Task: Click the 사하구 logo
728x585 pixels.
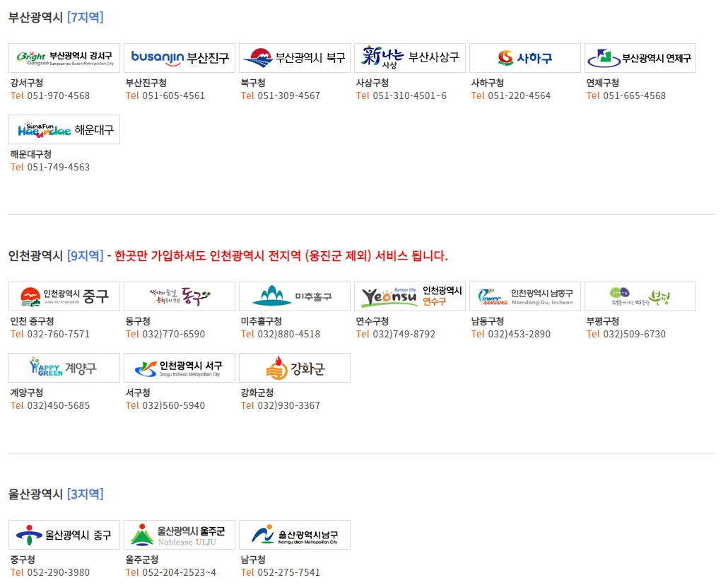Action: [524, 58]
